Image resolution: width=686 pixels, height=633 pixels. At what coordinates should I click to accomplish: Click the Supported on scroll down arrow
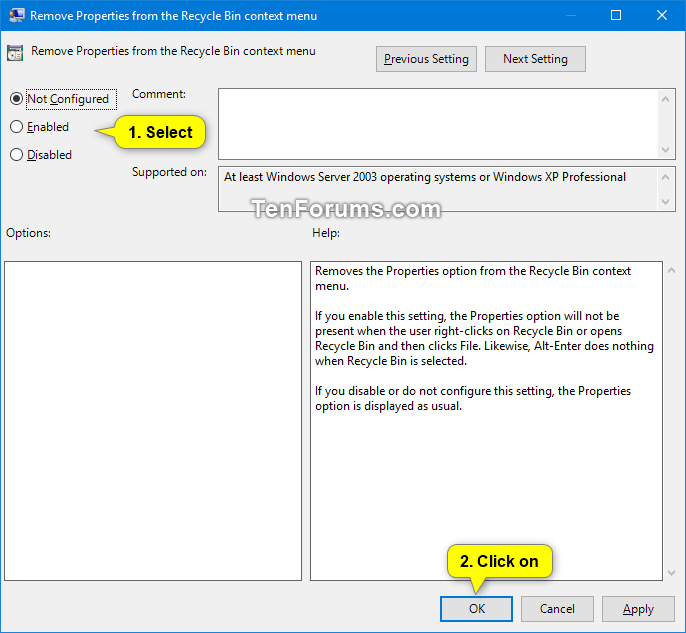click(x=665, y=202)
